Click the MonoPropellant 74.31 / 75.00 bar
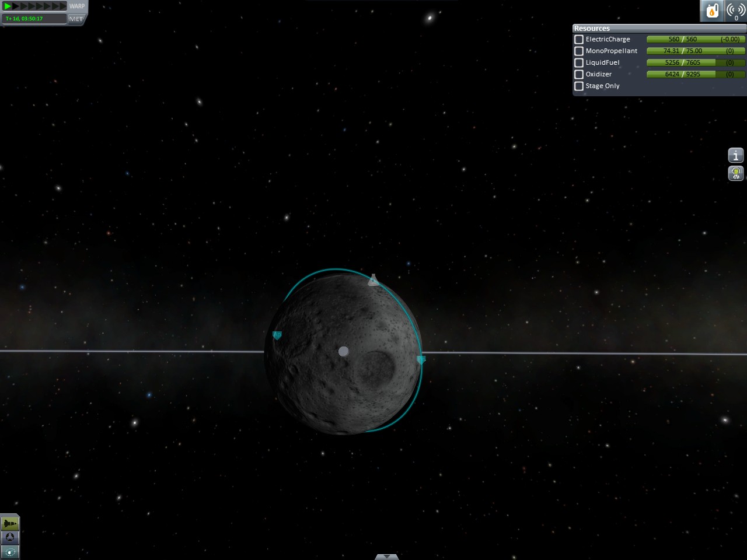The image size is (747, 560). coord(696,51)
